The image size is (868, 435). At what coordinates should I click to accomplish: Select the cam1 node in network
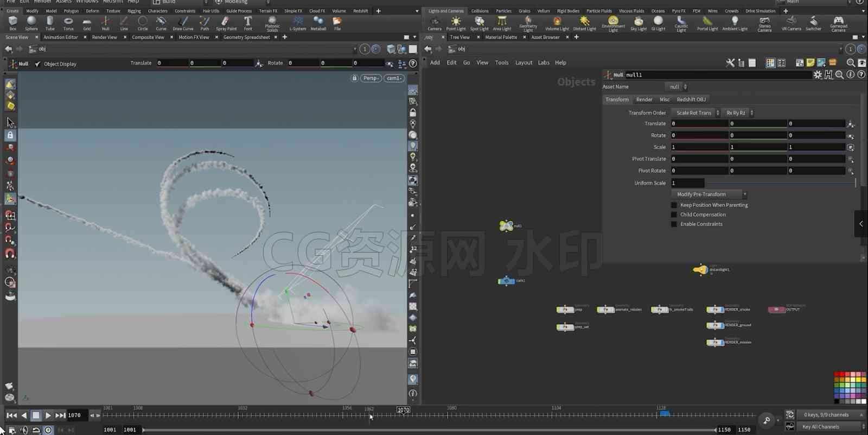506,280
